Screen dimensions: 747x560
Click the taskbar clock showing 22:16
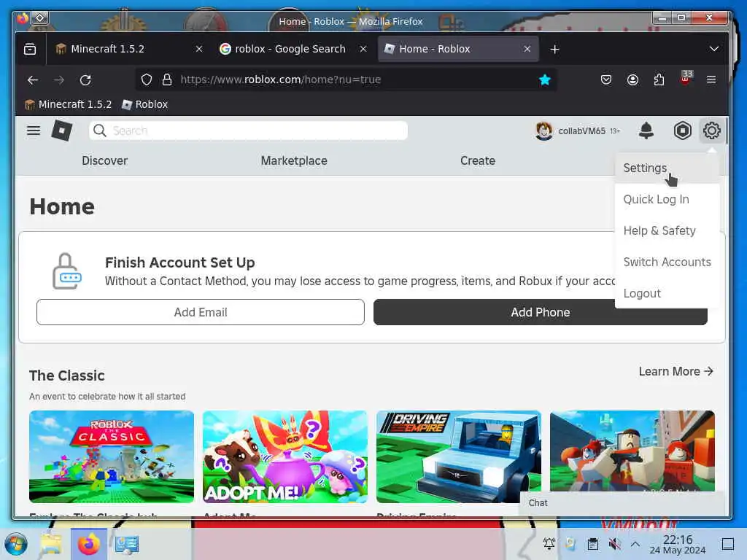coord(678,544)
